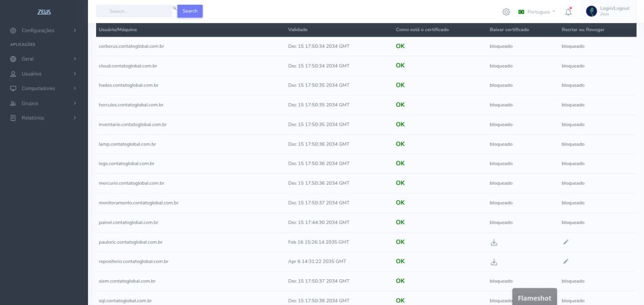Click the Validade column header
This screenshot has height=305, width=644.
pos(298,30)
